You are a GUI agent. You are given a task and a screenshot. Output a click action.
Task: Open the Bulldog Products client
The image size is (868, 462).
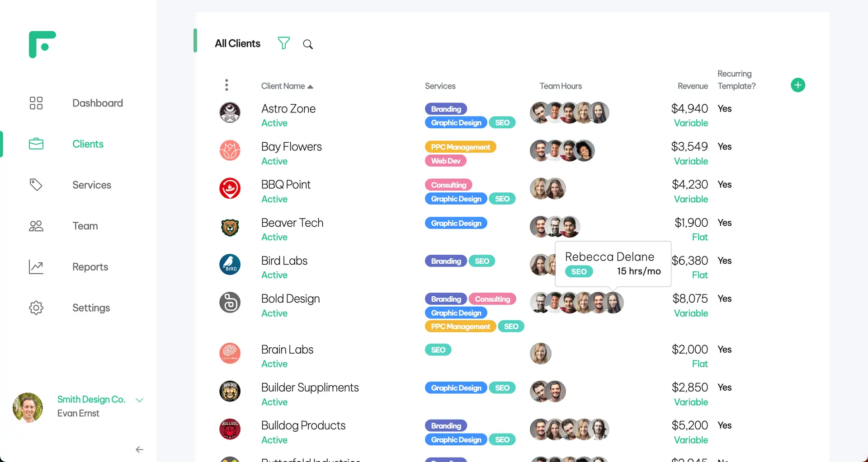[x=303, y=425]
